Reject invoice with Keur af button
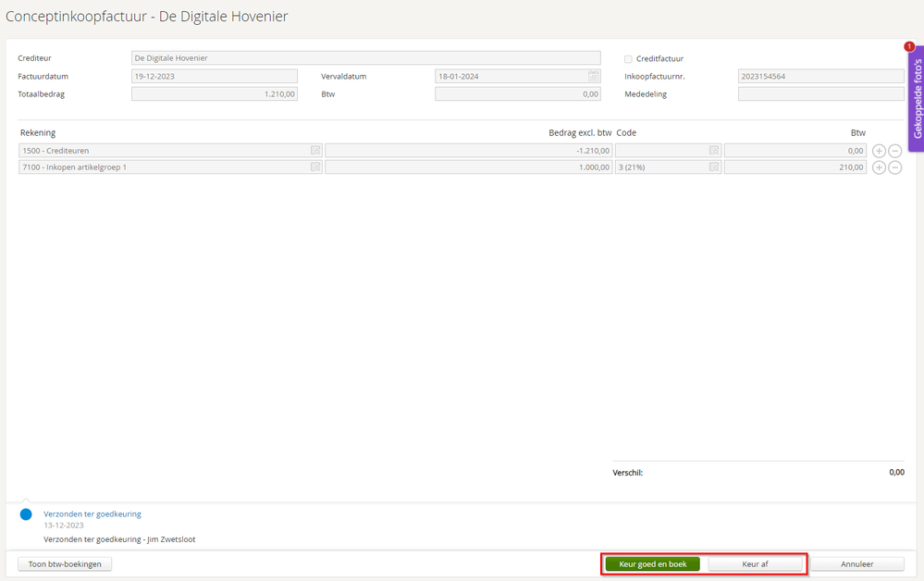 coord(755,564)
